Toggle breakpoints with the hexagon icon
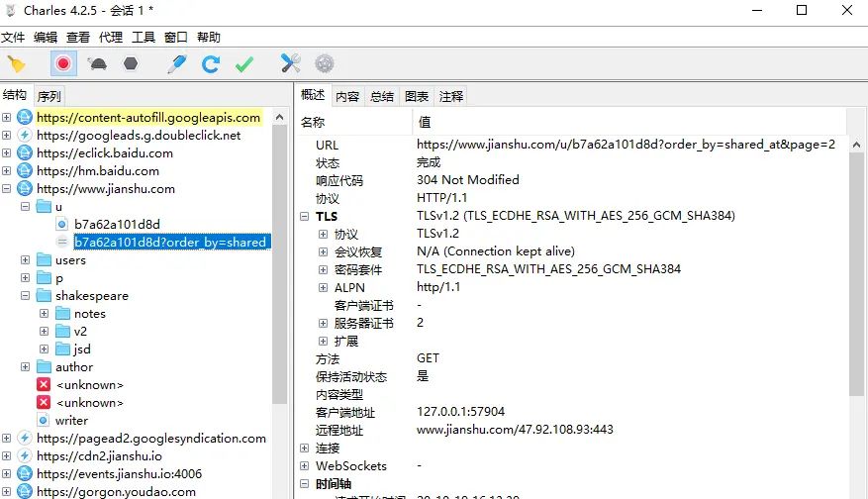This screenshot has width=868, height=499. (x=131, y=63)
